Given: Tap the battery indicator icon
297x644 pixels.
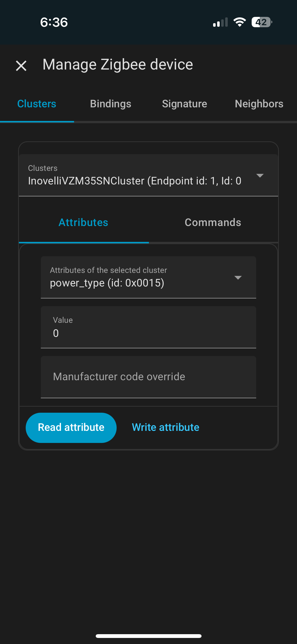Looking at the screenshot, I should (262, 22).
